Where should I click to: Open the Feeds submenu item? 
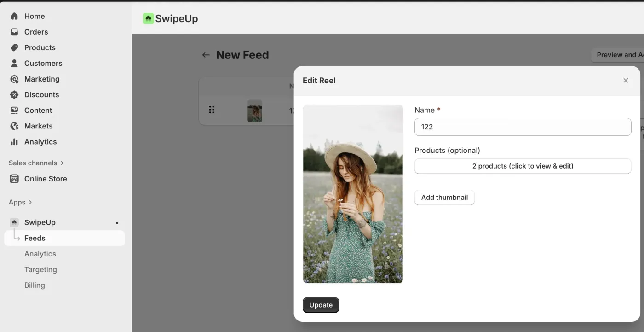point(35,238)
